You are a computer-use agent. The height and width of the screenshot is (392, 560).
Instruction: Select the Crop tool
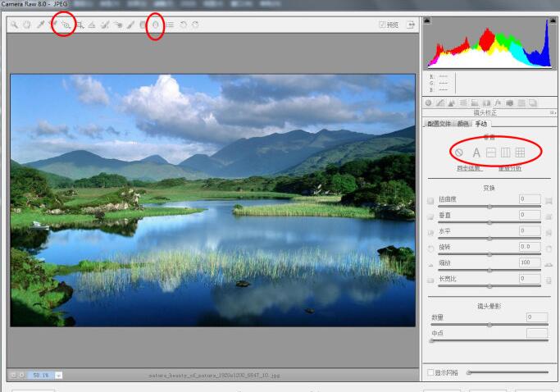point(80,25)
